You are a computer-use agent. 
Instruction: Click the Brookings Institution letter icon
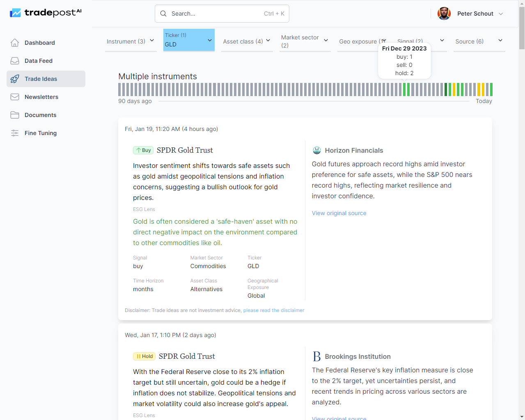316,356
